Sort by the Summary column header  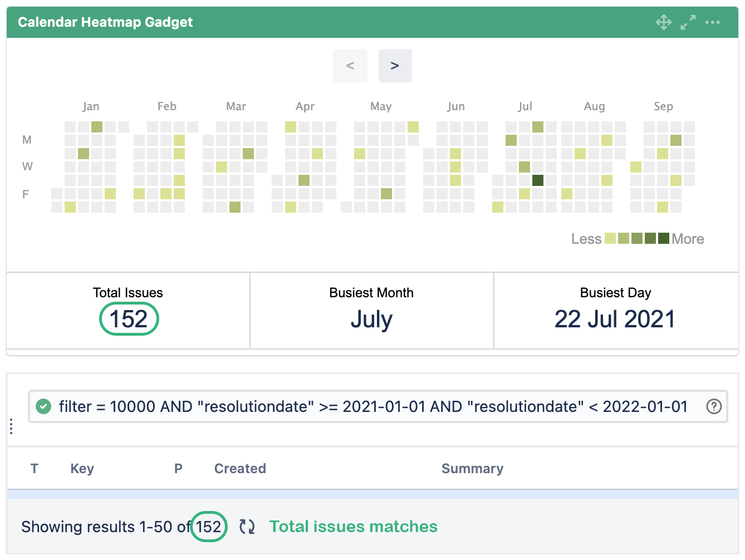point(472,469)
